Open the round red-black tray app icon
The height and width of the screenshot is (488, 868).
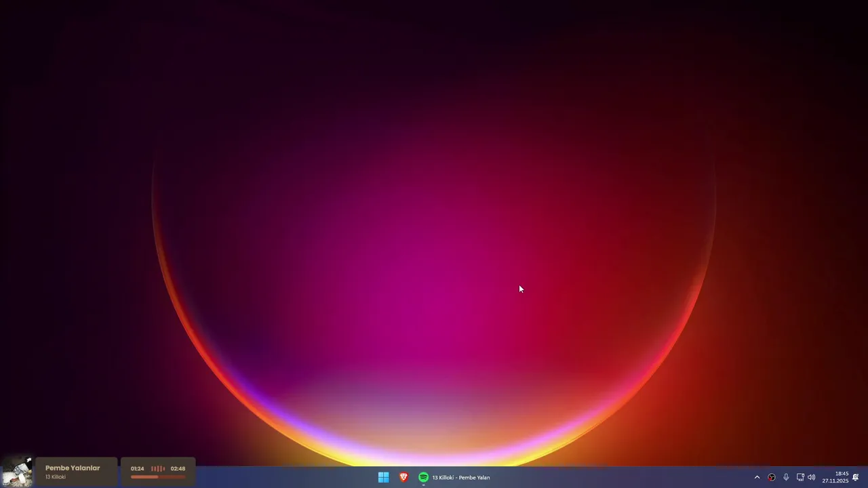pyautogui.click(x=771, y=477)
